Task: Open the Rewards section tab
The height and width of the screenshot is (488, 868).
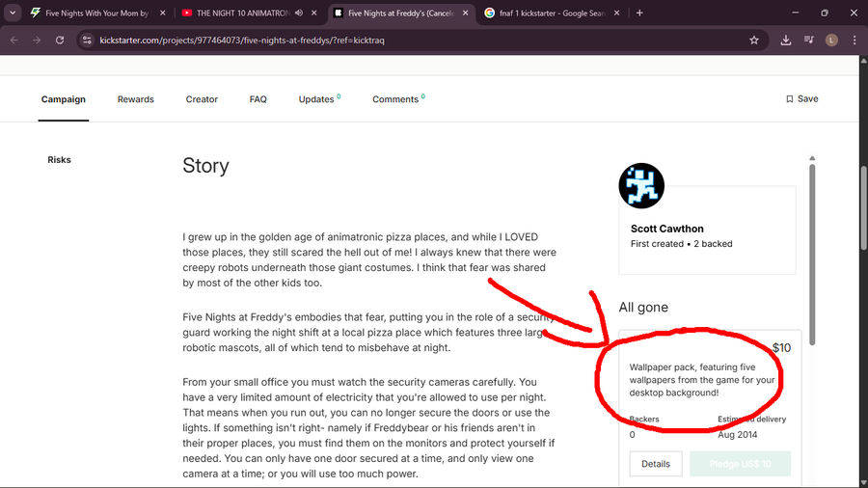Action: 136,99
